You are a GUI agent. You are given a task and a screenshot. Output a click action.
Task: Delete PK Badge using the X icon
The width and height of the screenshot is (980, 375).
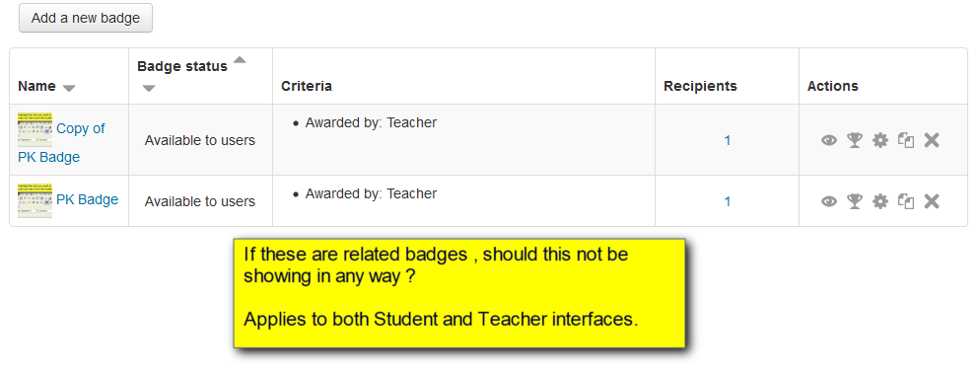tap(932, 201)
